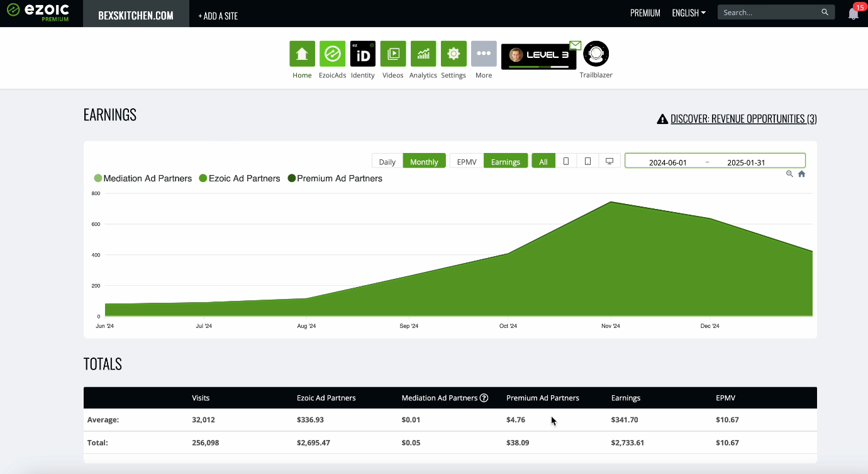Screen dimensions: 868x474
Task: Click Nov '24 peak on earnings chart
Action: (x=610, y=202)
